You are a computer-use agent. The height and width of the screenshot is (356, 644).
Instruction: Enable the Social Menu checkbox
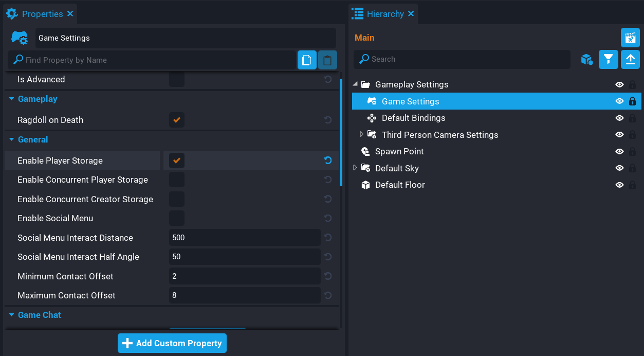click(x=177, y=218)
